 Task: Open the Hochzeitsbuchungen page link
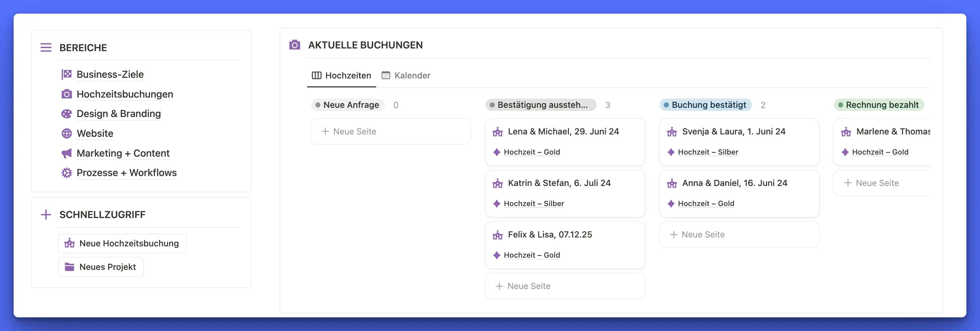124,94
